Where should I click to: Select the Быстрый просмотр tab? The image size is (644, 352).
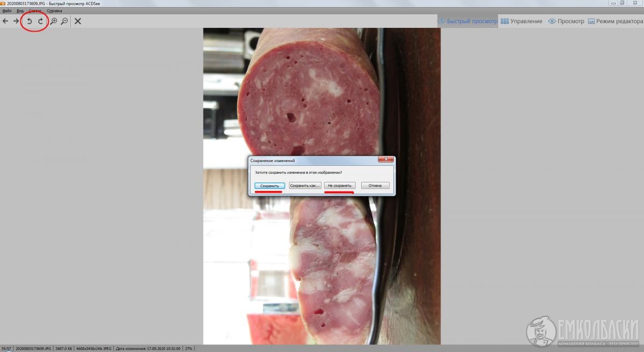coord(467,21)
